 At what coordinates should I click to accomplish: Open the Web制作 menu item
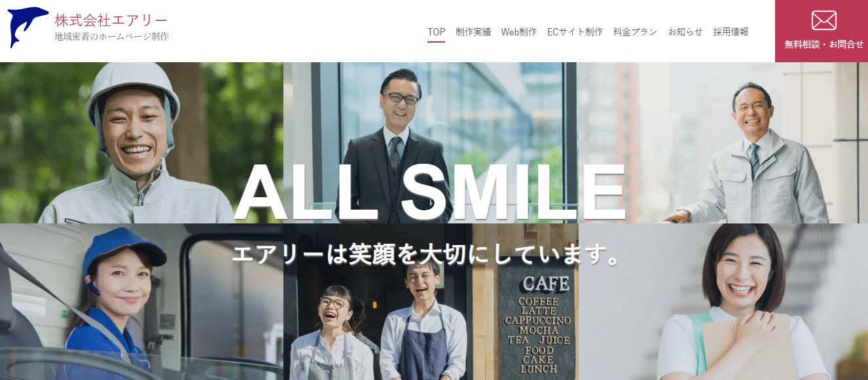(x=519, y=31)
